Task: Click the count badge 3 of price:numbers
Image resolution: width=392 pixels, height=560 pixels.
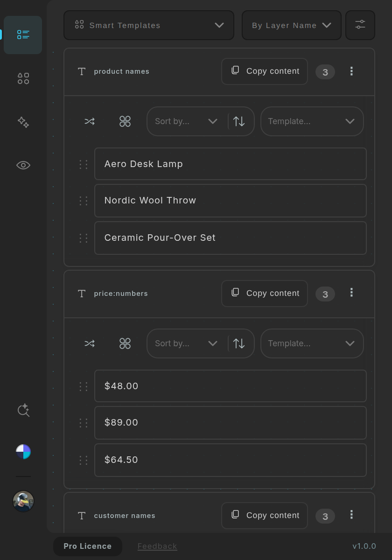Action: (325, 294)
